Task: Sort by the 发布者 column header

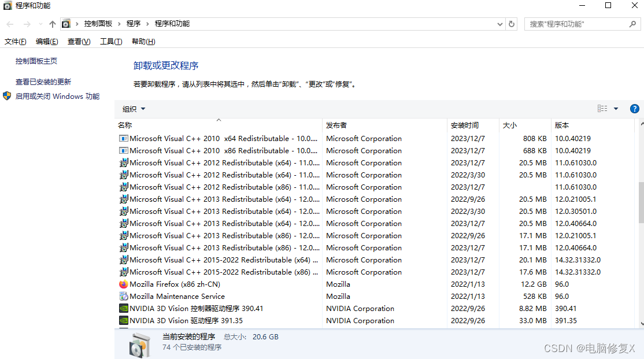Action: [385, 125]
